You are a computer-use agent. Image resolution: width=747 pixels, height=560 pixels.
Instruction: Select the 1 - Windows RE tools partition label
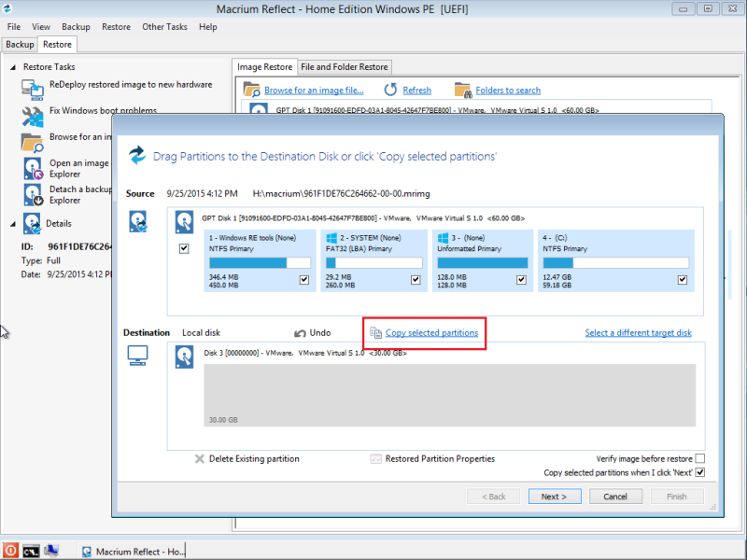tap(252, 238)
